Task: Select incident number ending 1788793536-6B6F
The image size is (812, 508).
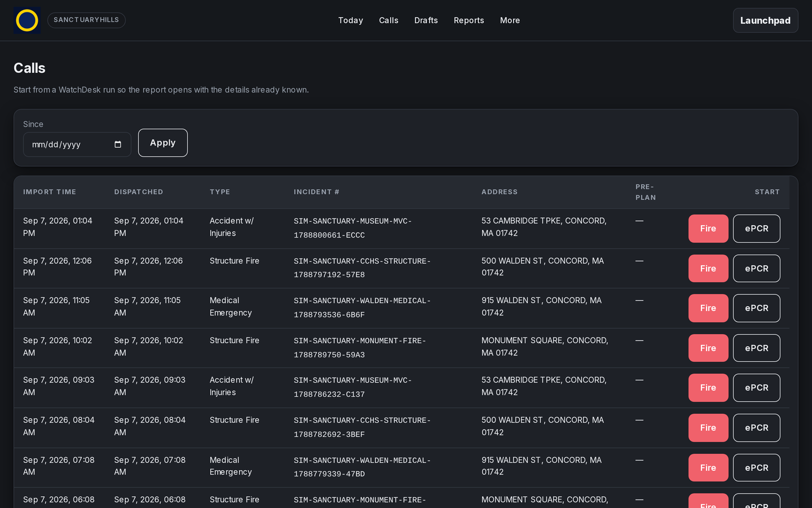Action: 362,308
